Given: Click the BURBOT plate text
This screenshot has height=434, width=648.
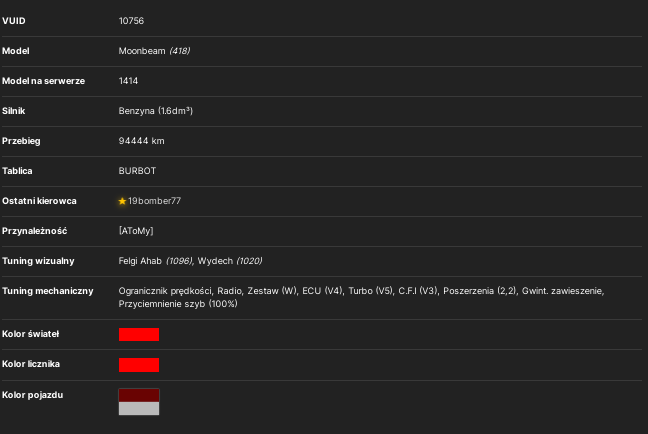Looking at the screenshot, I should pos(137,171).
